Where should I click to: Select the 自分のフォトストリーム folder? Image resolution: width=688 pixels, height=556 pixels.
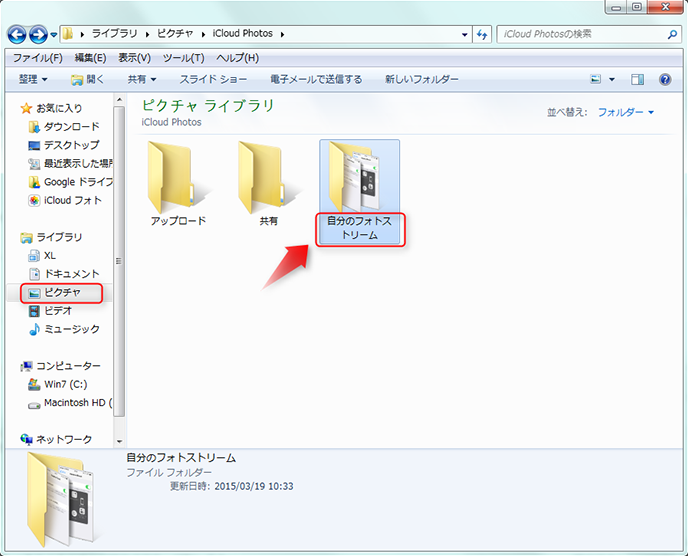tap(359, 192)
